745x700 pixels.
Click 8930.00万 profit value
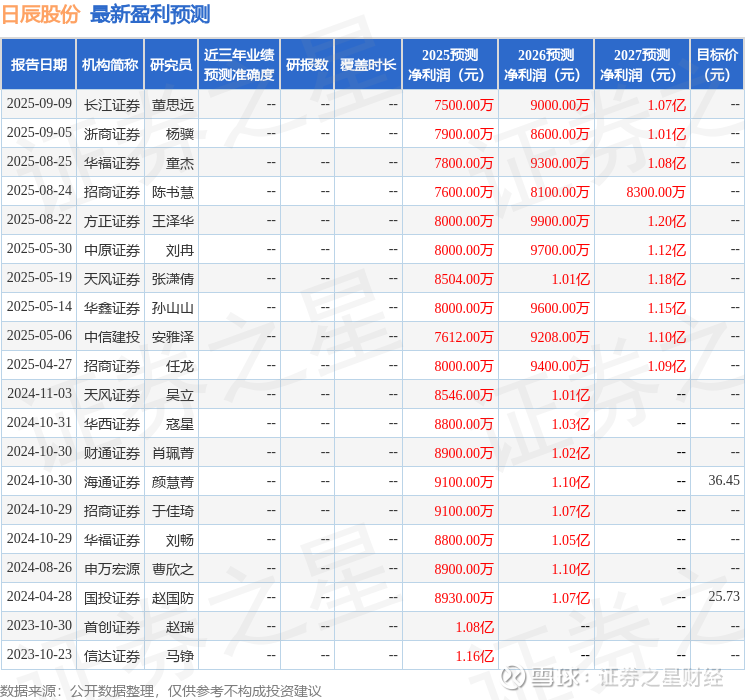click(x=464, y=598)
